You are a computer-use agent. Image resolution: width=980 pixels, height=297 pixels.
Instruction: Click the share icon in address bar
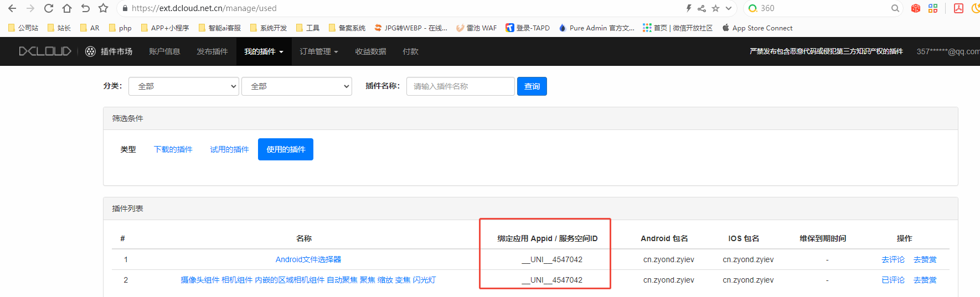[x=702, y=8]
